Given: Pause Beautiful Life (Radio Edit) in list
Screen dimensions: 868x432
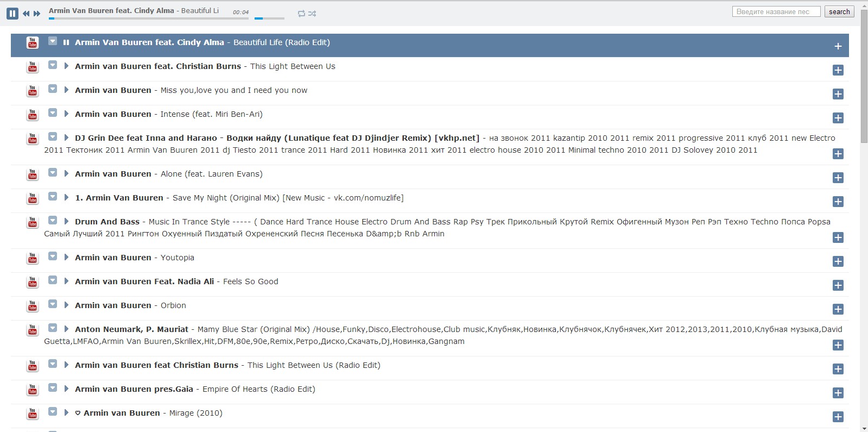Looking at the screenshot, I should point(66,42).
